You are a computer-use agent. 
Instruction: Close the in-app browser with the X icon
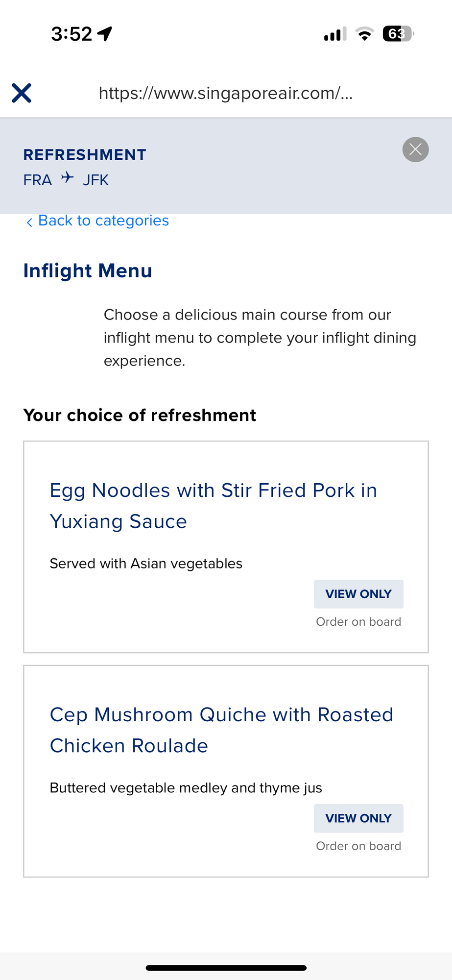click(x=22, y=93)
